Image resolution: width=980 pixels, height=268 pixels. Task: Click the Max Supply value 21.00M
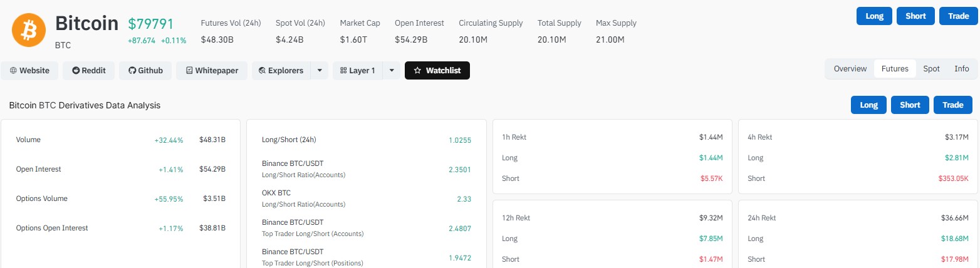click(610, 39)
